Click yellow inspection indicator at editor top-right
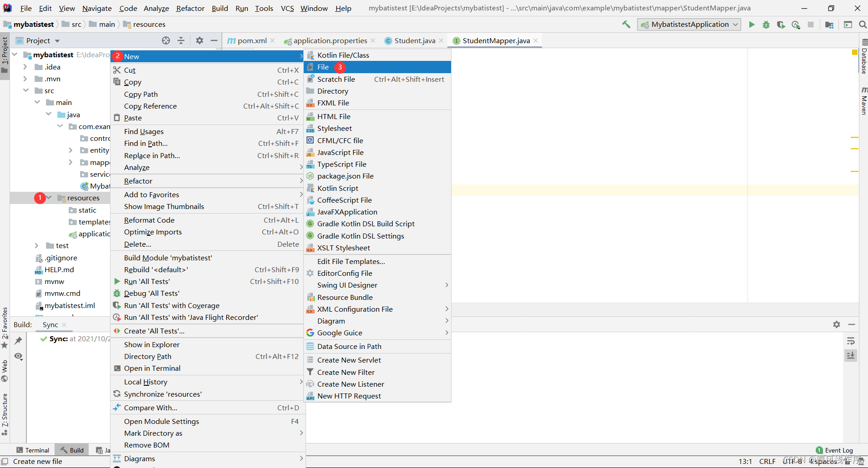This screenshot has height=468, width=868. tap(854, 53)
